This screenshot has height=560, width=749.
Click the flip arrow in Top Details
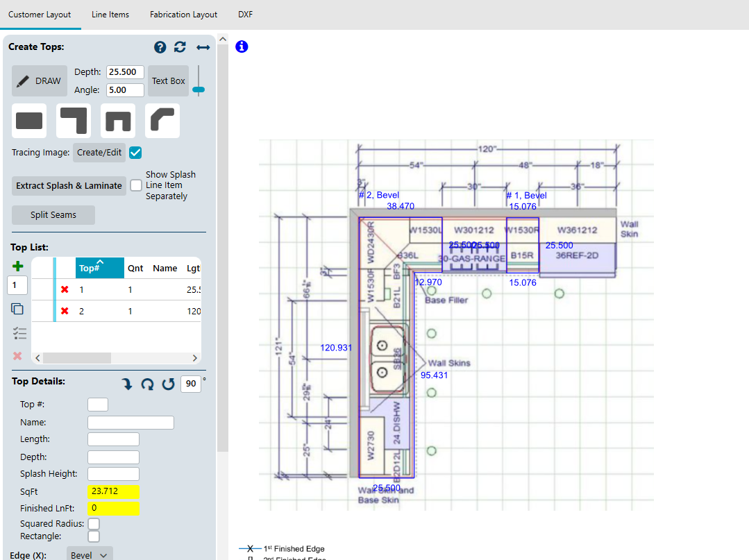tap(126, 384)
